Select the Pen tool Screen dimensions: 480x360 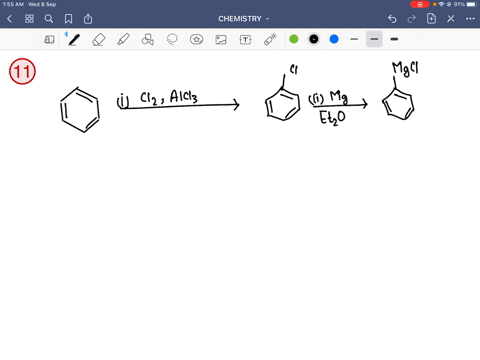click(74, 40)
